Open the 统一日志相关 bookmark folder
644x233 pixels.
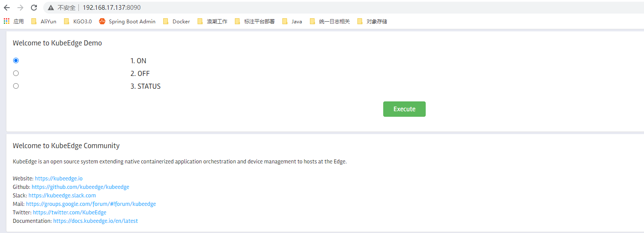(x=330, y=21)
